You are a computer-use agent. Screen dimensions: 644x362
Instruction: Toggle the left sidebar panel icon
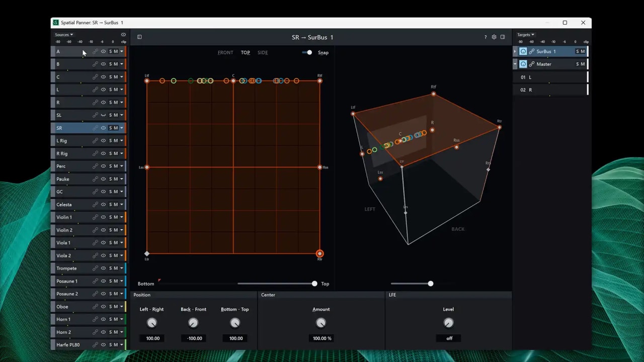(139, 37)
